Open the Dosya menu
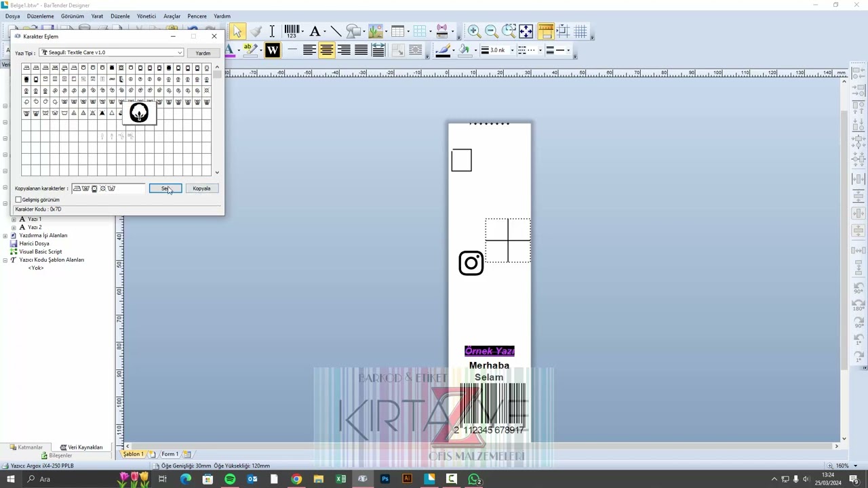Viewport: 868px width, 488px height. [x=12, y=16]
